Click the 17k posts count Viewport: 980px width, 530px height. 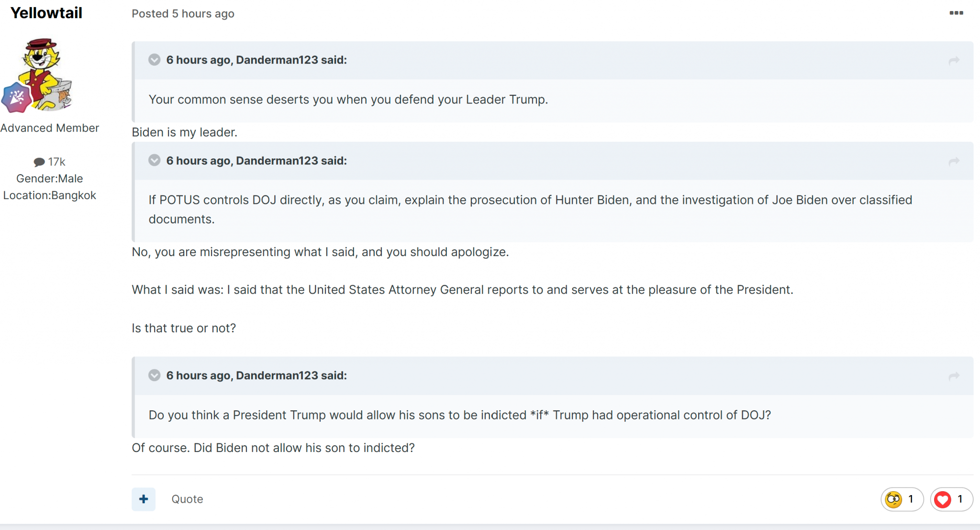click(56, 162)
